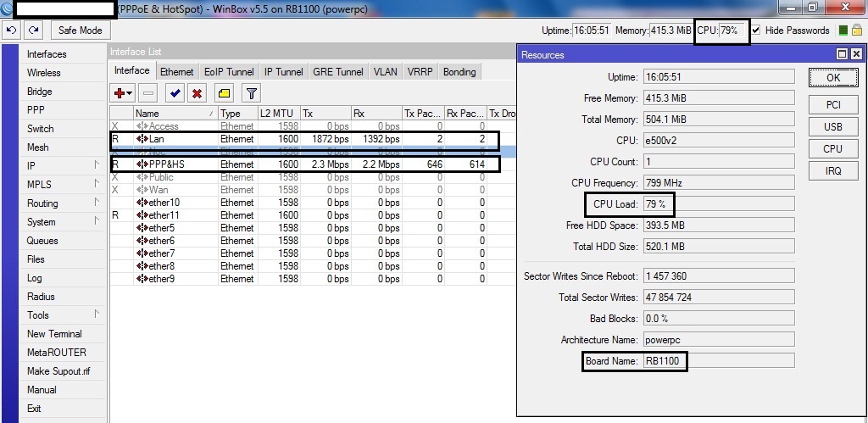Viewport: 868px width, 423px height.
Task: Click the IRQ button in Resources
Action: [833, 171]
